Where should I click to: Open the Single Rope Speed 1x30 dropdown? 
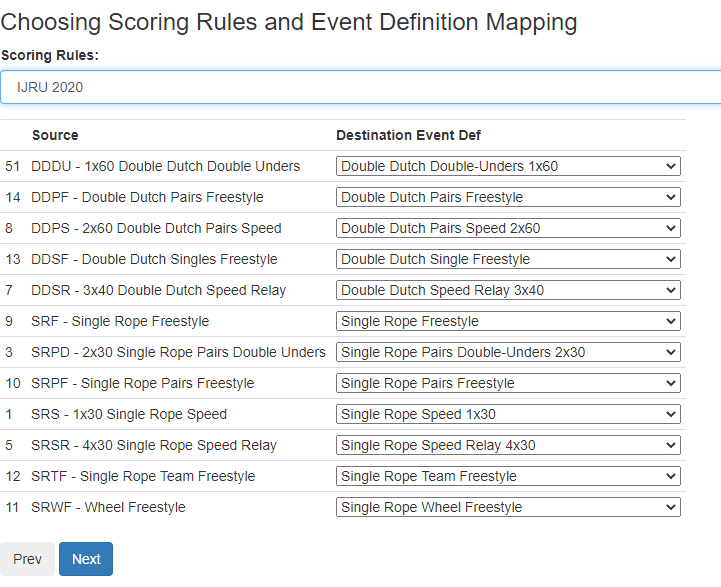tap(508, 415)
